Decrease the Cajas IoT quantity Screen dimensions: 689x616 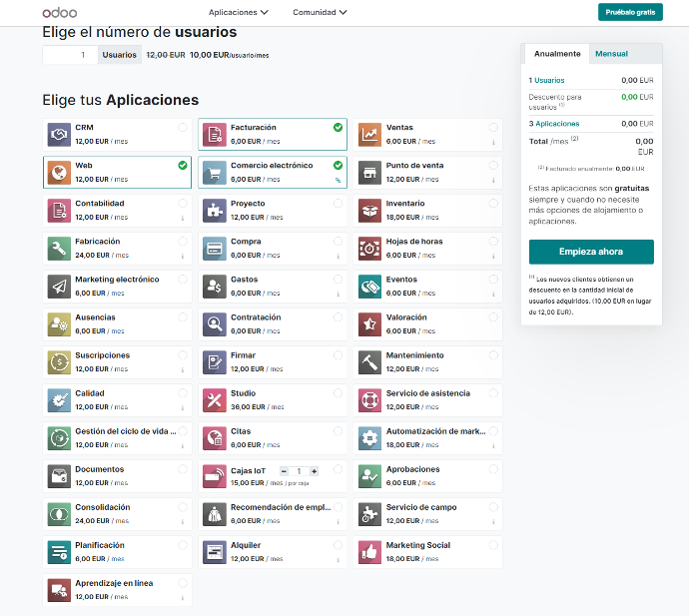[x=284, y=471]
